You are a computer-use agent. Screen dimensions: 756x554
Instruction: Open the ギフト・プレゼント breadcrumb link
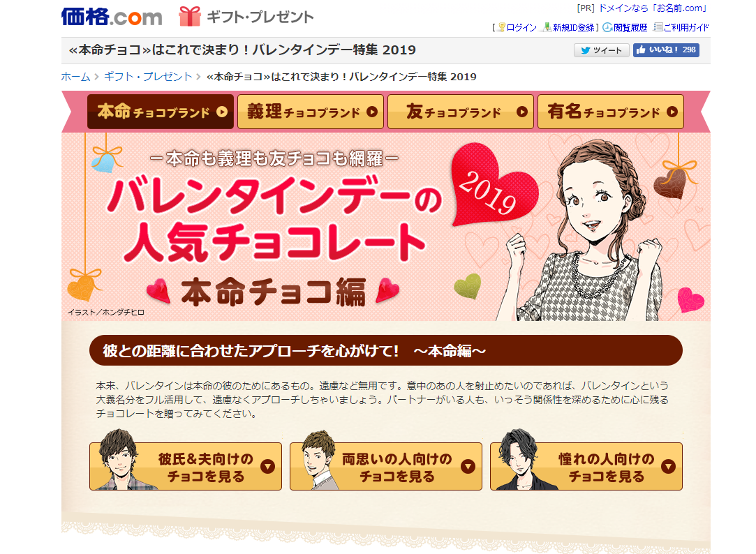point(148,77)
